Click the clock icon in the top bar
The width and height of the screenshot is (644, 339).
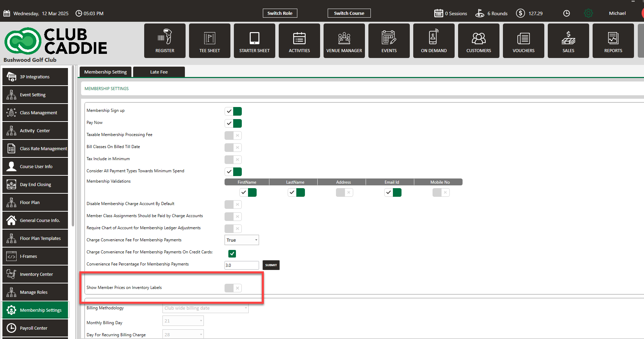(x=566, y=13)
